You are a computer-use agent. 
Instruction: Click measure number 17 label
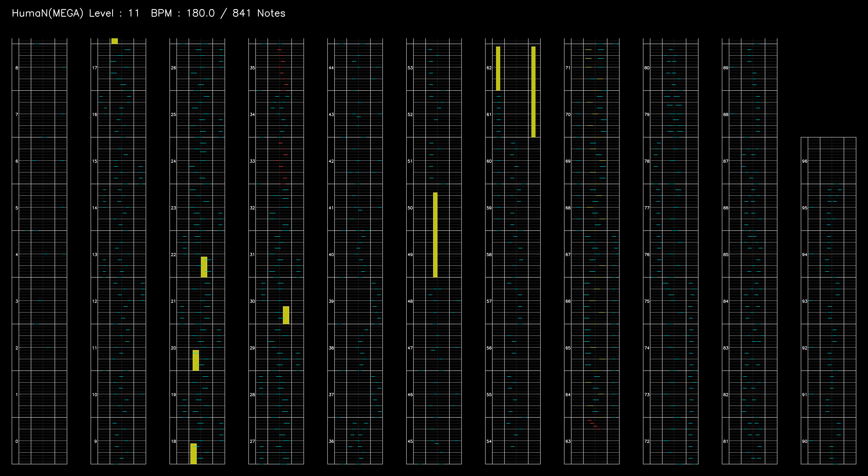[95, 68]
